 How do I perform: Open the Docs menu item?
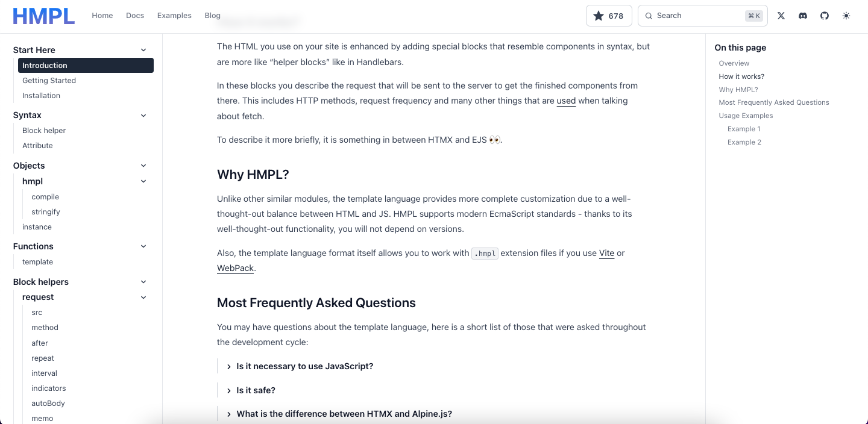(135, 16)
